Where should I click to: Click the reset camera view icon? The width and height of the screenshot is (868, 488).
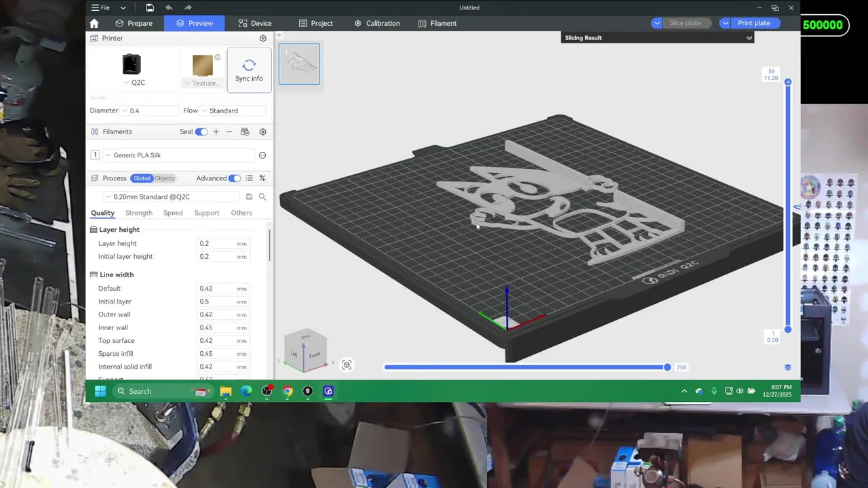pyautogui.click(x=347, y=365)
